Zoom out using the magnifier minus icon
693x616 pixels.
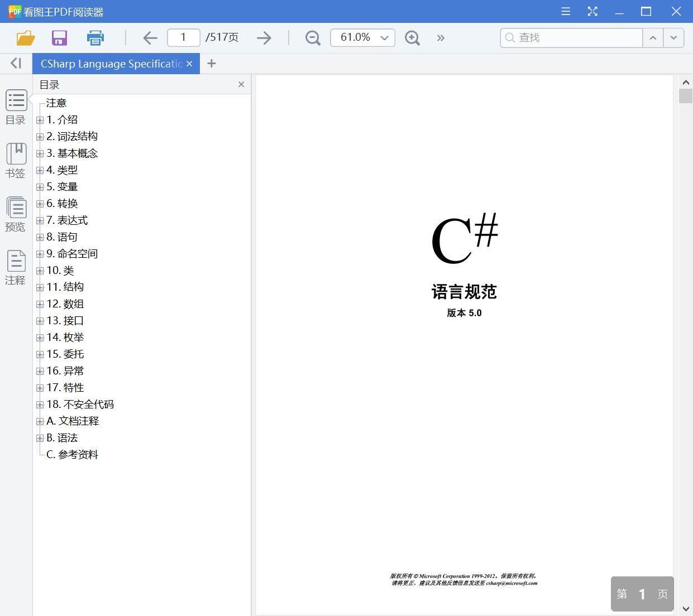tap(312, 37)
